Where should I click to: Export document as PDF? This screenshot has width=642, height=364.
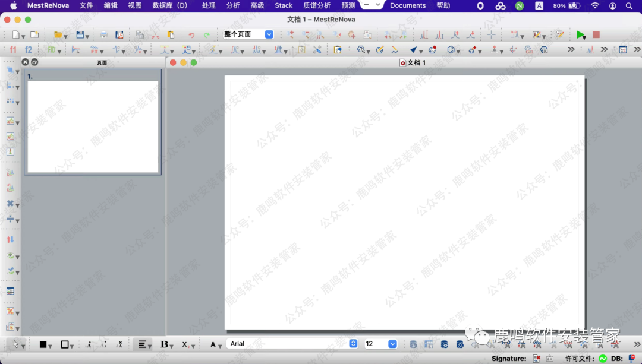click(119, 35)
